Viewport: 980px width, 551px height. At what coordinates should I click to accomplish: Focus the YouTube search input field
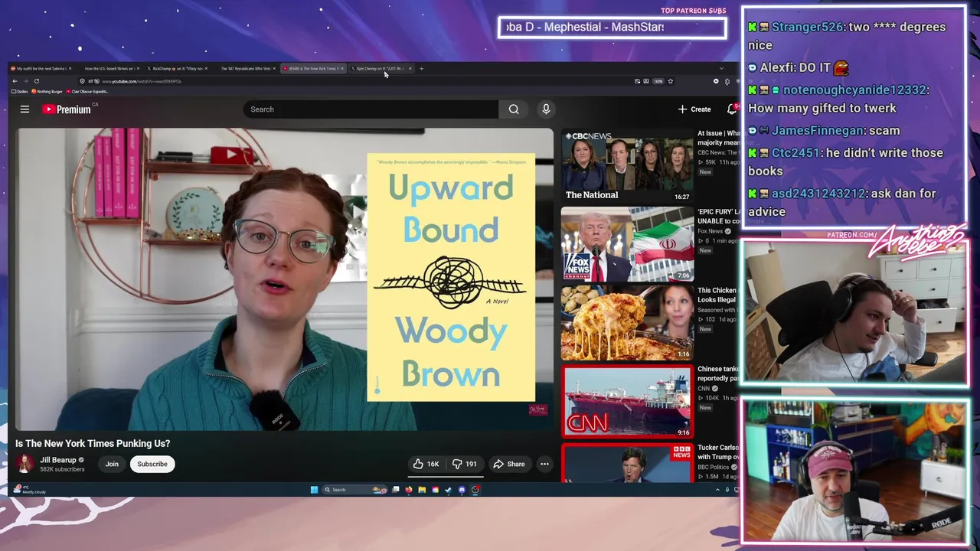(371, 109)
